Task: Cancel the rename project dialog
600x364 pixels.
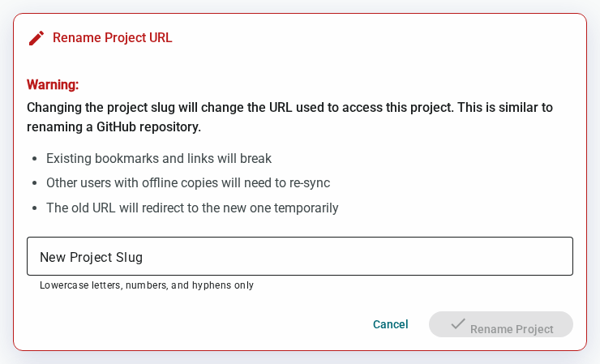Action: pos(390,324)
